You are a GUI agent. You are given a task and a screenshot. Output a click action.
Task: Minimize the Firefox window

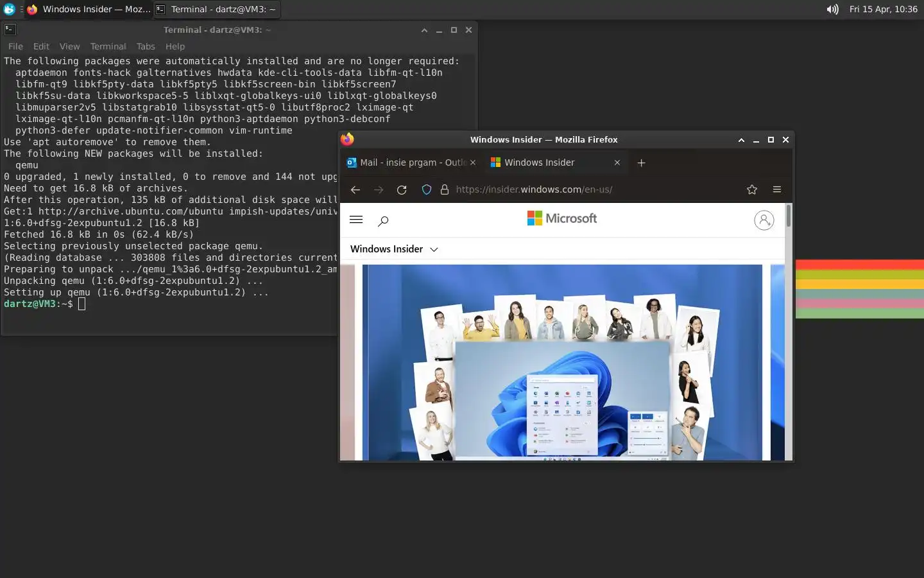(x=756, y=140)
